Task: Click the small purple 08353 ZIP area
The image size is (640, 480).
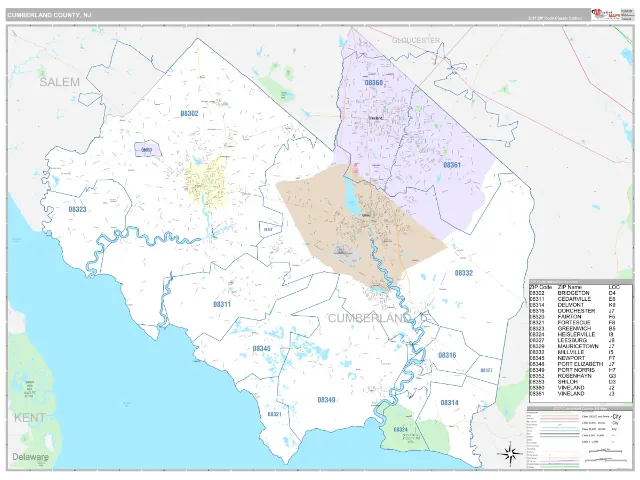Action: pyautogui.click(x=147, y=150)
